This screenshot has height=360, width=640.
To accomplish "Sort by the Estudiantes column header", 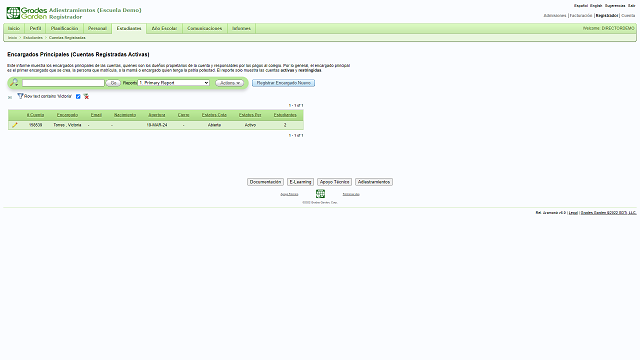I will point(285,115).
